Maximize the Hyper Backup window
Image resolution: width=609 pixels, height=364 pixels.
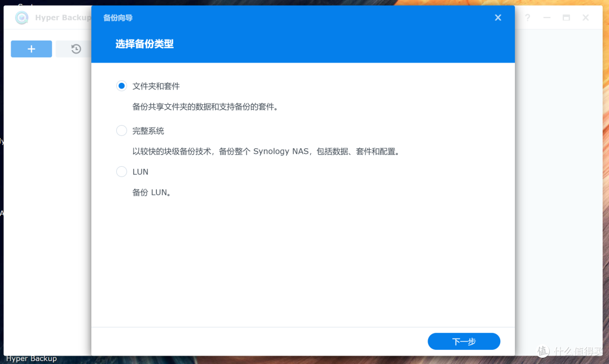pyautogui.click(x=566, y=18)
